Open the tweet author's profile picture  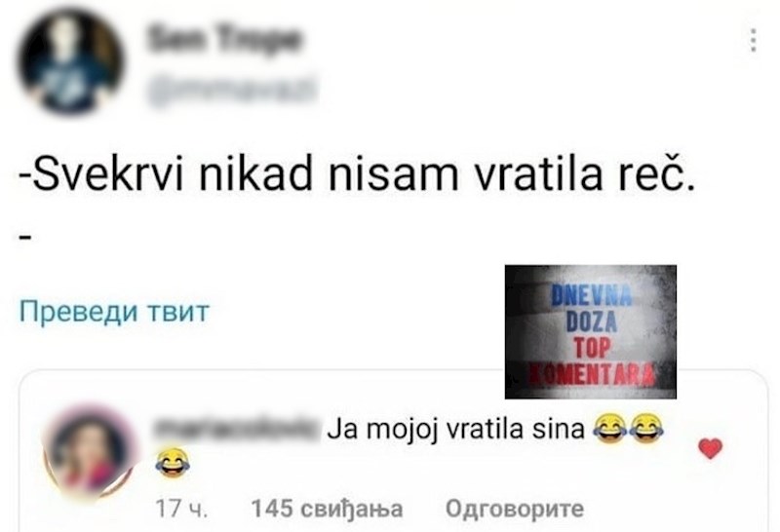coord(70,61)
